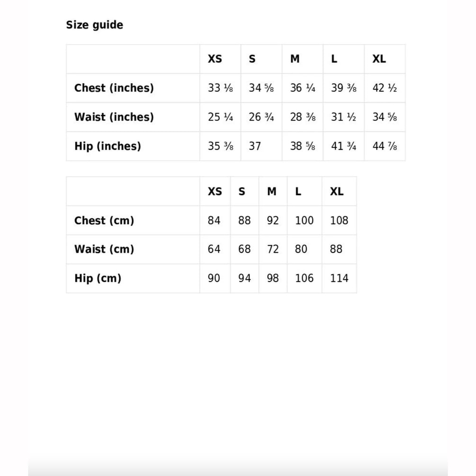Screen dimensions: 476x476
Task: Click the hip value 37 for size S
Action: [255, 146]
